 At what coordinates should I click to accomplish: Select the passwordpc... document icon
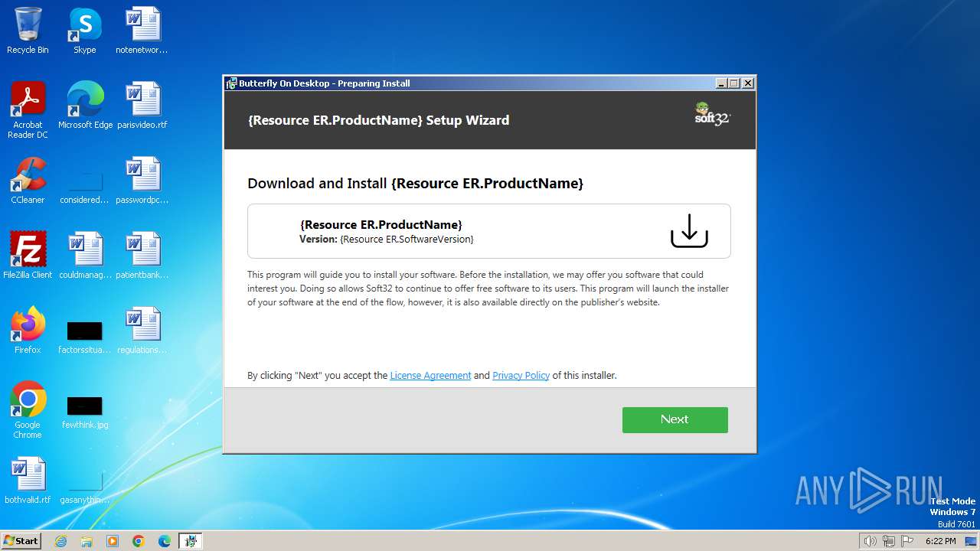pos(142,181)
